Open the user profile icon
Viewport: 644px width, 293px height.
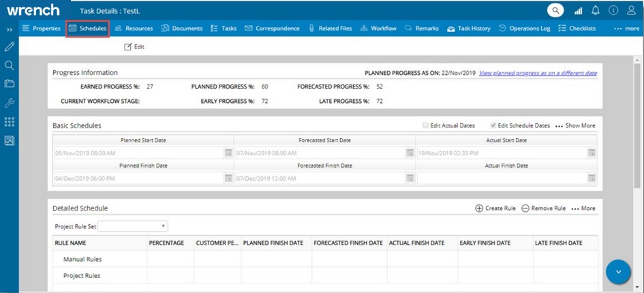coord(632,10)
